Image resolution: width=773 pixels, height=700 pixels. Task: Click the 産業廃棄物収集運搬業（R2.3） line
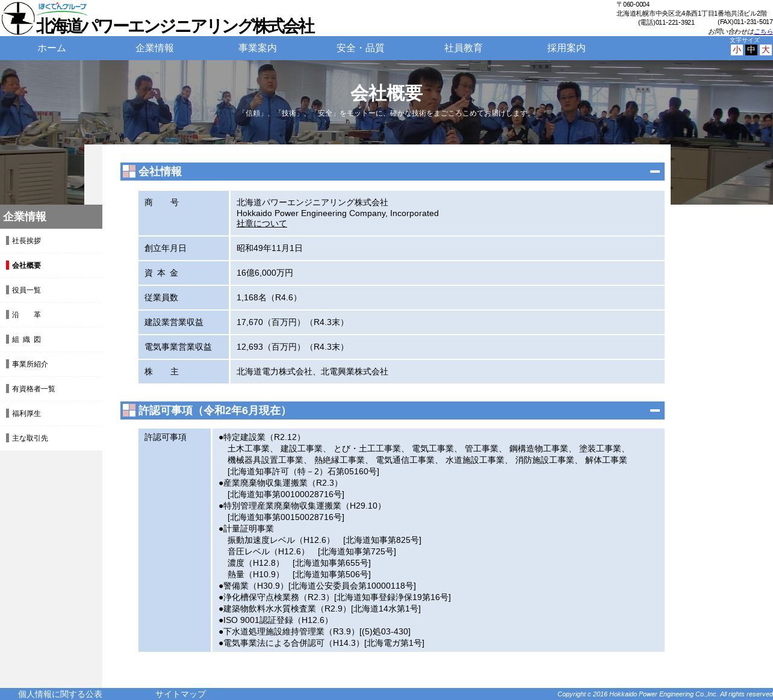(281, 483)
